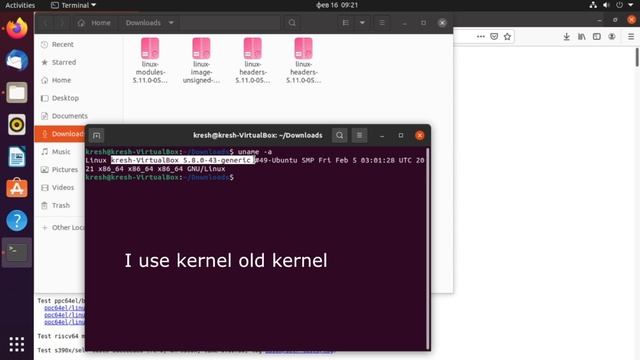Open Firefox page actions three-dot menu
This screenshot has width=640, height=360.
(481, 37)
